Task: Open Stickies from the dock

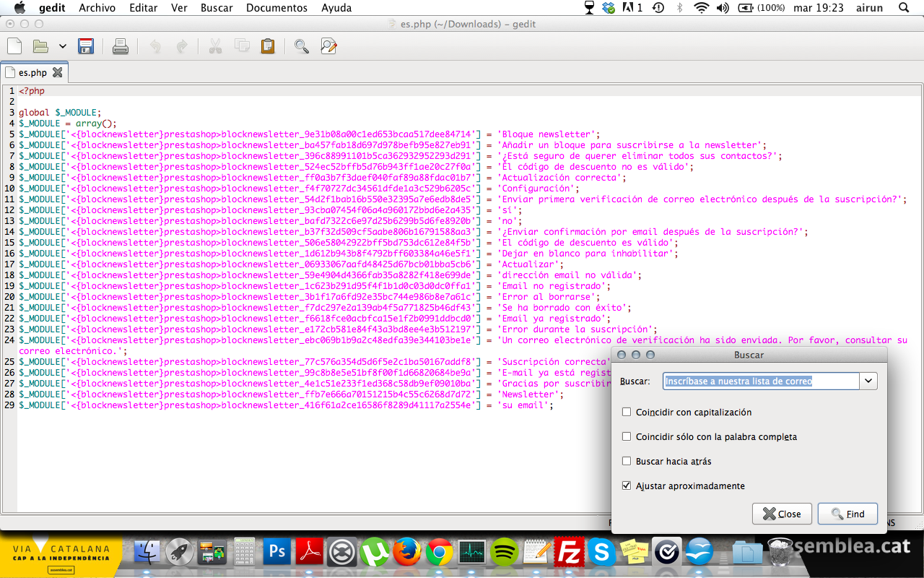Action: click(635, 553)
